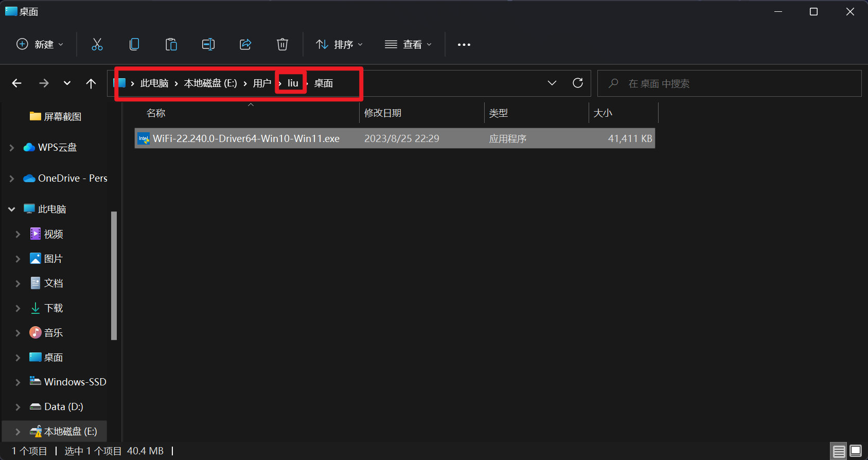The height and width of the screenshot is (460, 868).
Task: Click the 2023/8/25 22:29 date cell
Action: click(x=402, y=138)
